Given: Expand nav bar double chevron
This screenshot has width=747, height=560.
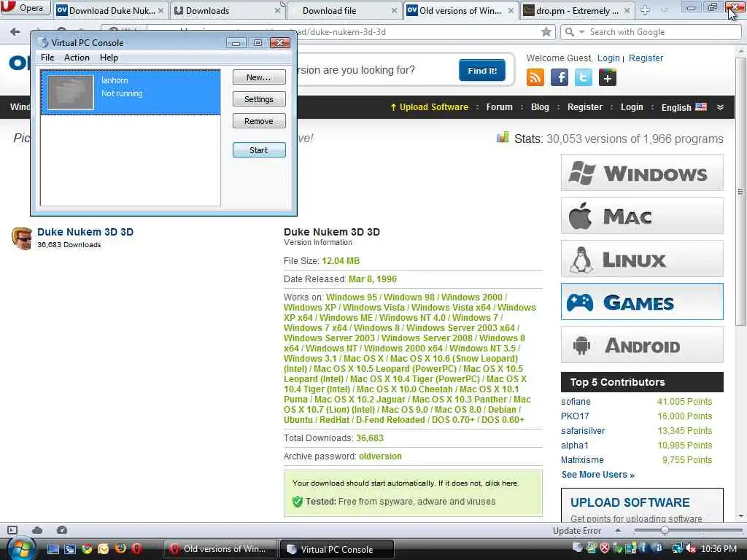Looking at the screenshot, I should 720,107.
